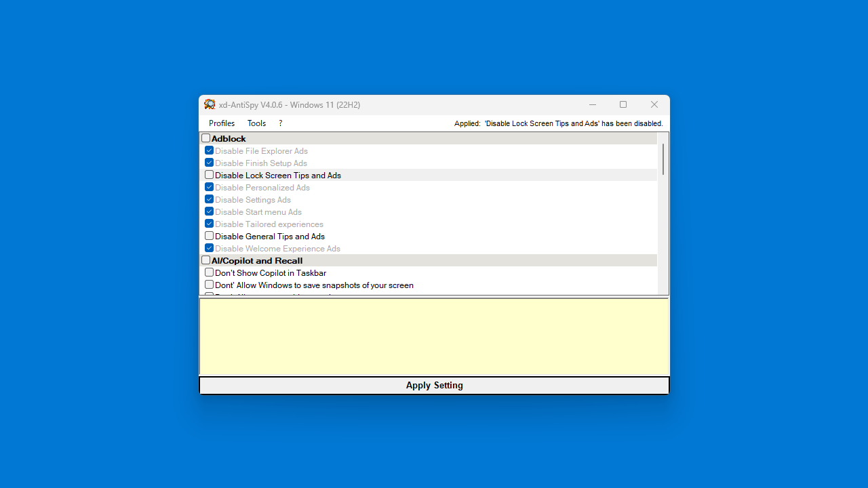Viewport: 868px width, 488px height.
Task: Close the xd-AntiSpy window
Action: pos(654,104)
